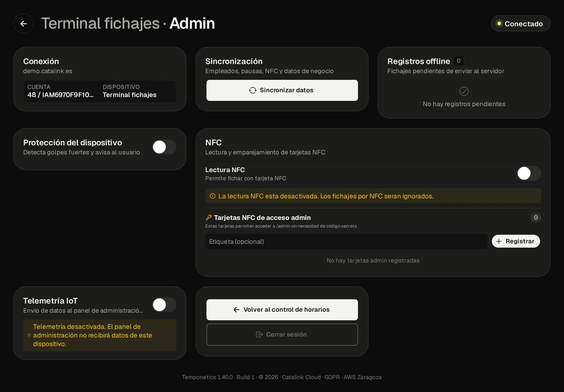Click the back arrow icon
This screenshot has width=564, height=392.
click(x=23, y=24)
